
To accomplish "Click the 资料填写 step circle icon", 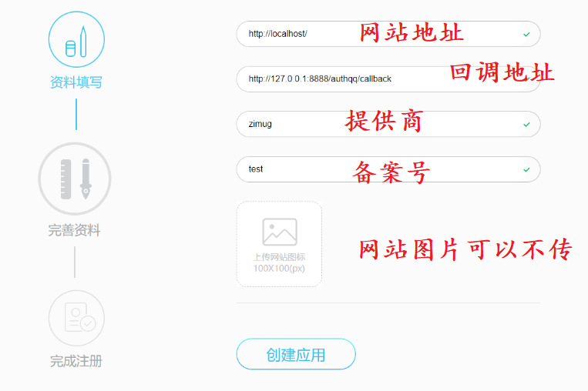I will 76,40.
